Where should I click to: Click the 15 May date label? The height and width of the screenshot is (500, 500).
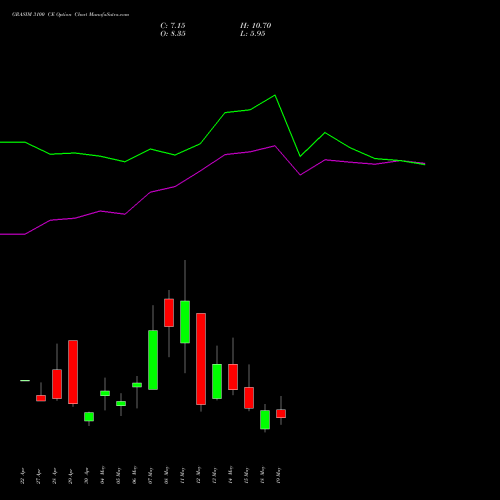pyautogui.click(x=246, y=475)
